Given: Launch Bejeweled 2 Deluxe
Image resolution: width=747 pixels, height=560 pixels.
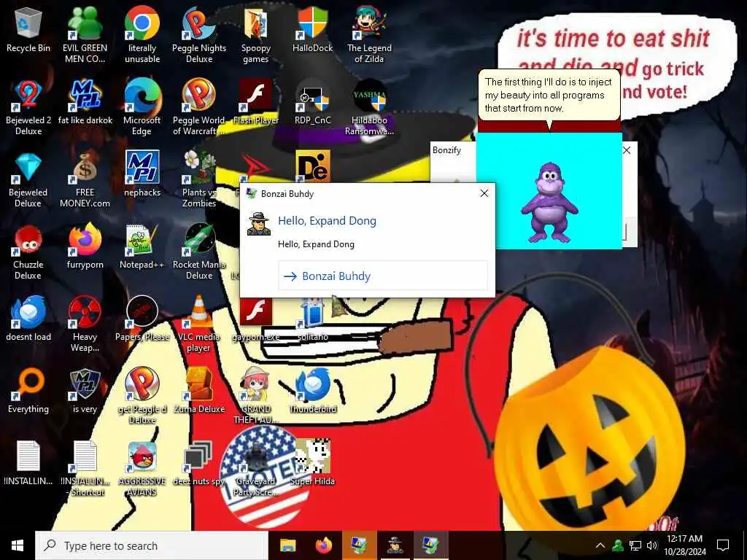Looking at the screenshot, I should [x=28, y=106].
